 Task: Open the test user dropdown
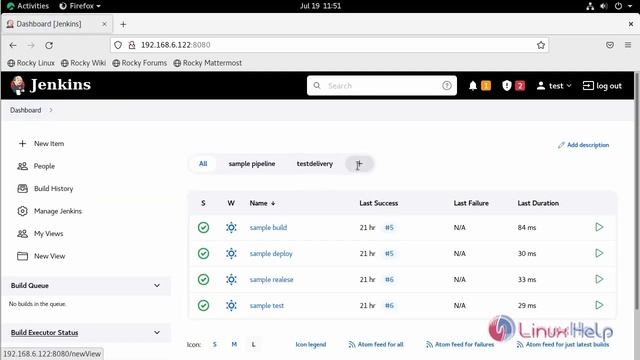pos(554,86)
